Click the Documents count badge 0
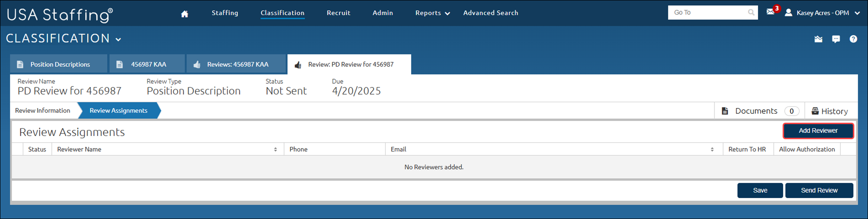868x219 pixels. (792, 111)
